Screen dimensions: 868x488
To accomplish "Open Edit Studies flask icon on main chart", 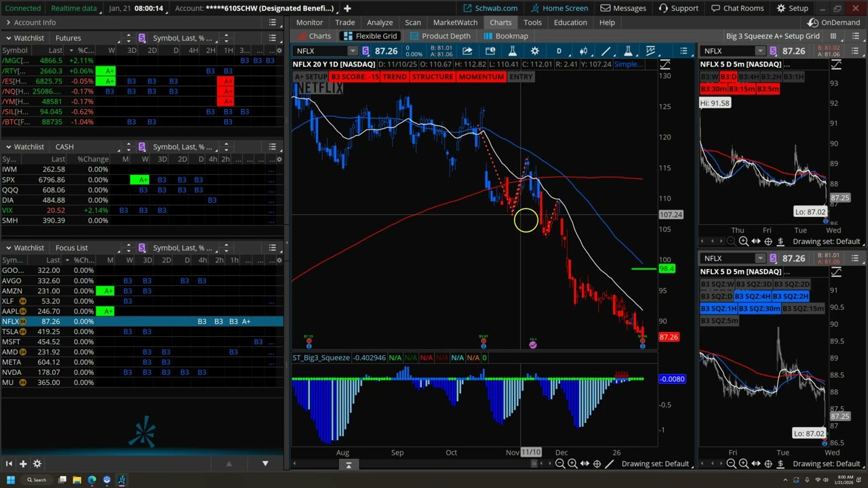I will tap(513, 51).
